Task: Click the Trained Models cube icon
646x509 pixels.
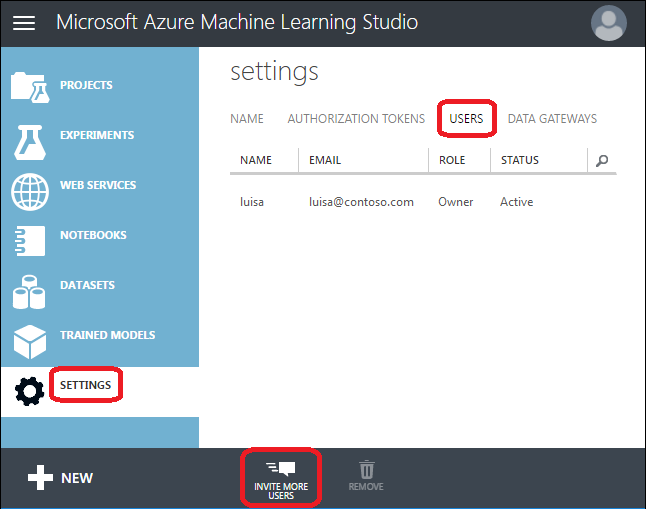Action: pos(30,342)
